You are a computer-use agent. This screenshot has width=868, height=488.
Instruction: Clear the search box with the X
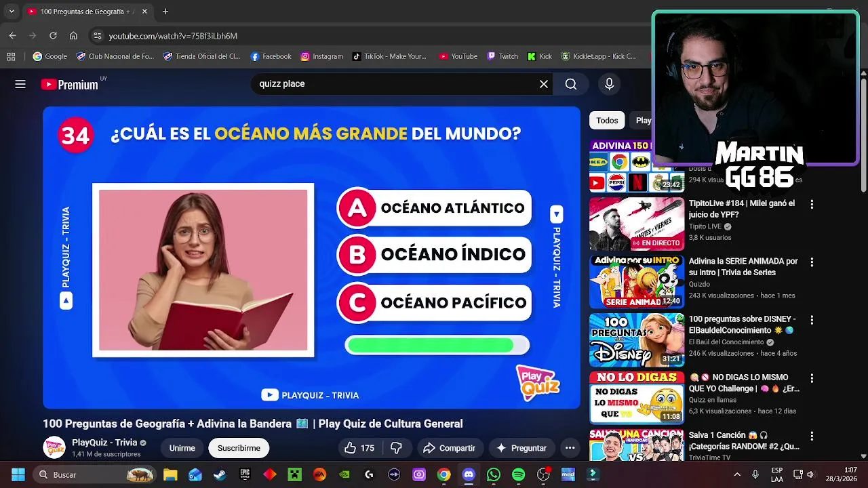544,84
